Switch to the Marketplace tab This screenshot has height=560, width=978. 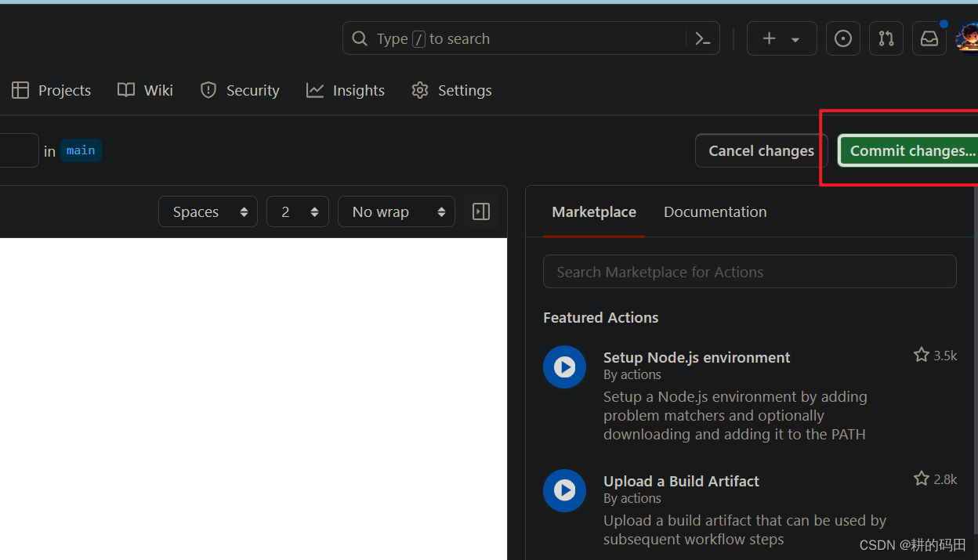594,211
